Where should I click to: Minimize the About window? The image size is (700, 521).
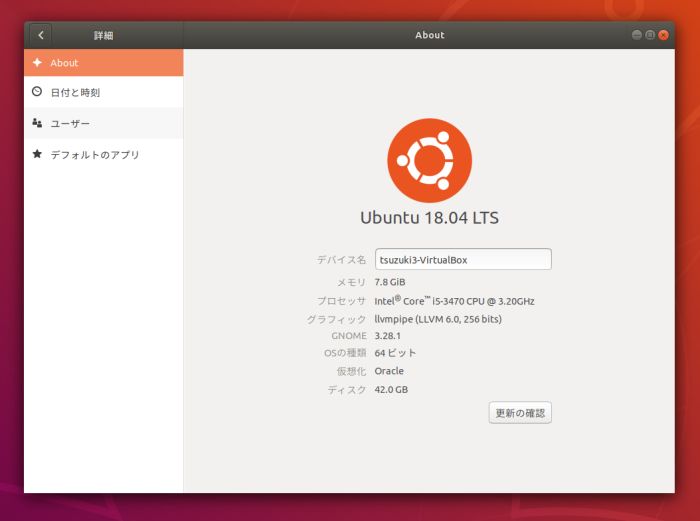pos(636,35)
